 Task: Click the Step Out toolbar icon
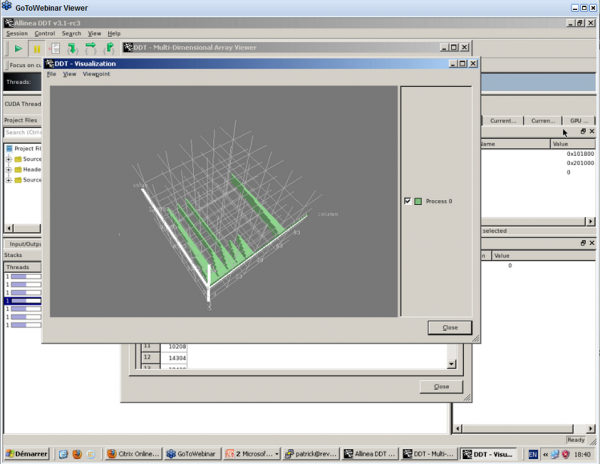(108, 47)
